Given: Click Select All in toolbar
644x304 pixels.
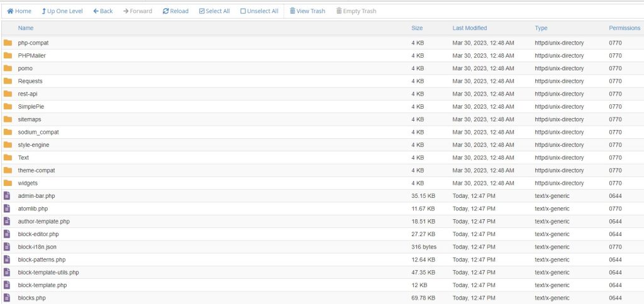Looking at the screenshot, I should 214,11.
